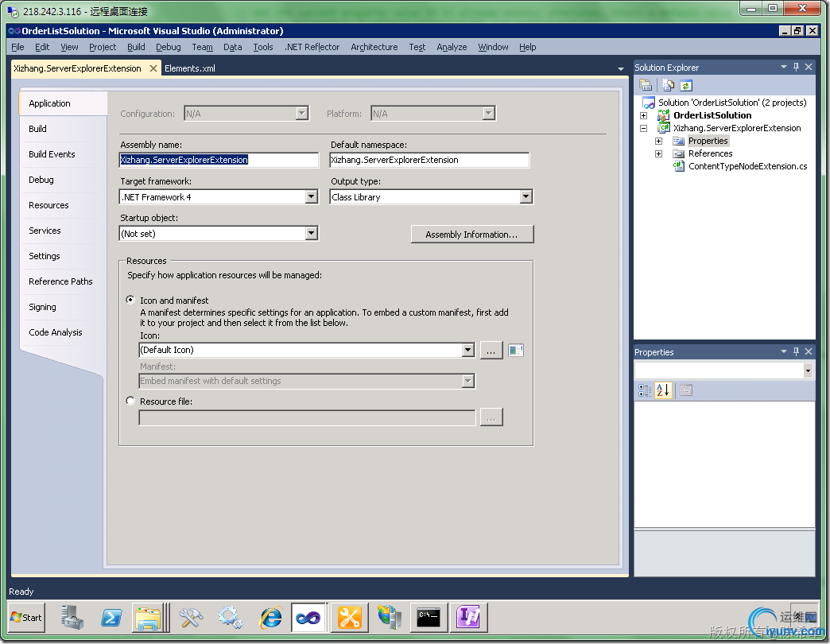
Task: Open the Icon dropdown list
Action: tap(467, 350)
